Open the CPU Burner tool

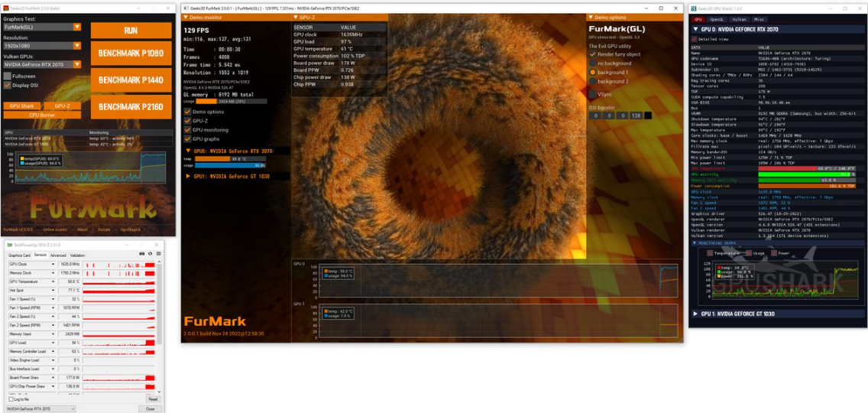(42, 115)
